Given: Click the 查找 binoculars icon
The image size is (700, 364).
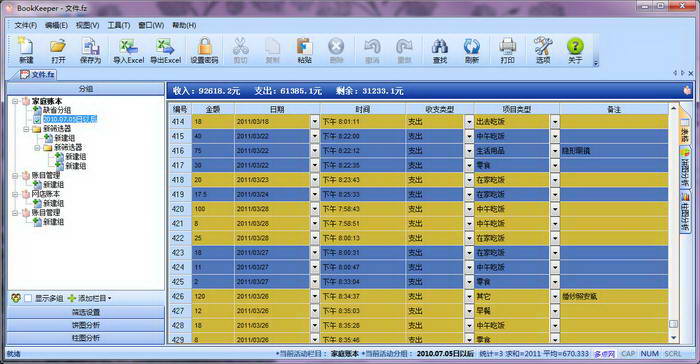Looking at the screenshot, I should click(x=440, y=46).
